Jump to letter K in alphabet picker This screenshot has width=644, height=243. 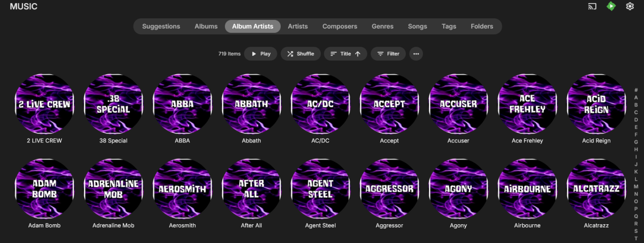coord(636,171)
